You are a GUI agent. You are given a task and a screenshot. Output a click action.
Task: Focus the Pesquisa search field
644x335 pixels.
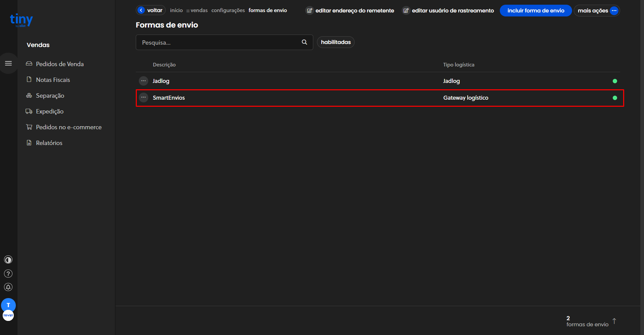click(x=224, y=42)
